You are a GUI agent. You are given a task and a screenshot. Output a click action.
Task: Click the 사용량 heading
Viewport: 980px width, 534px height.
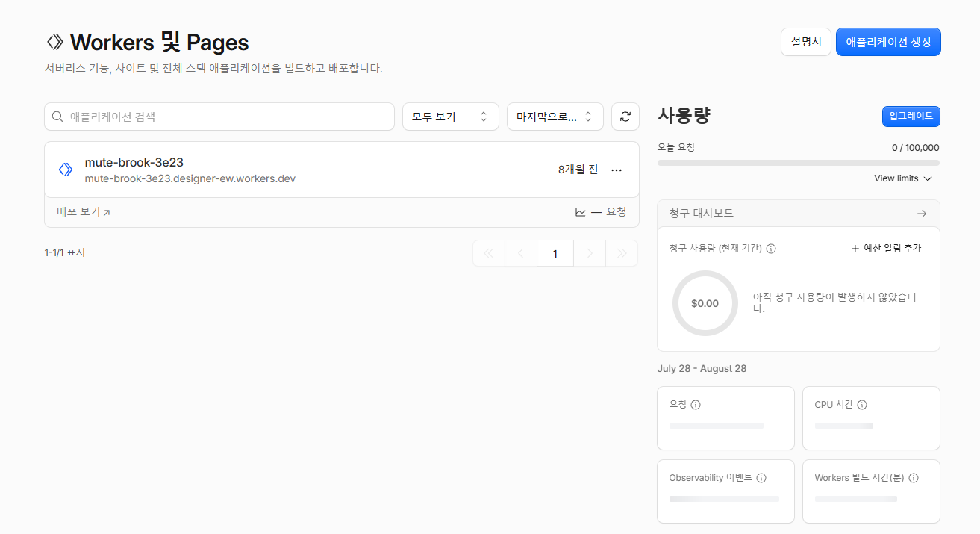pyautogui.click(x=684, y=116)
